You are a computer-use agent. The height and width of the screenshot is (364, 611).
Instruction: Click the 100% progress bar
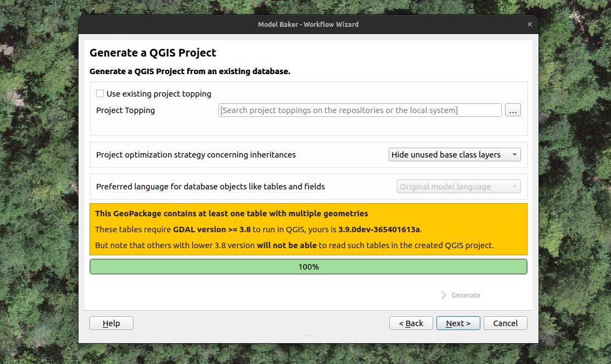308,267
